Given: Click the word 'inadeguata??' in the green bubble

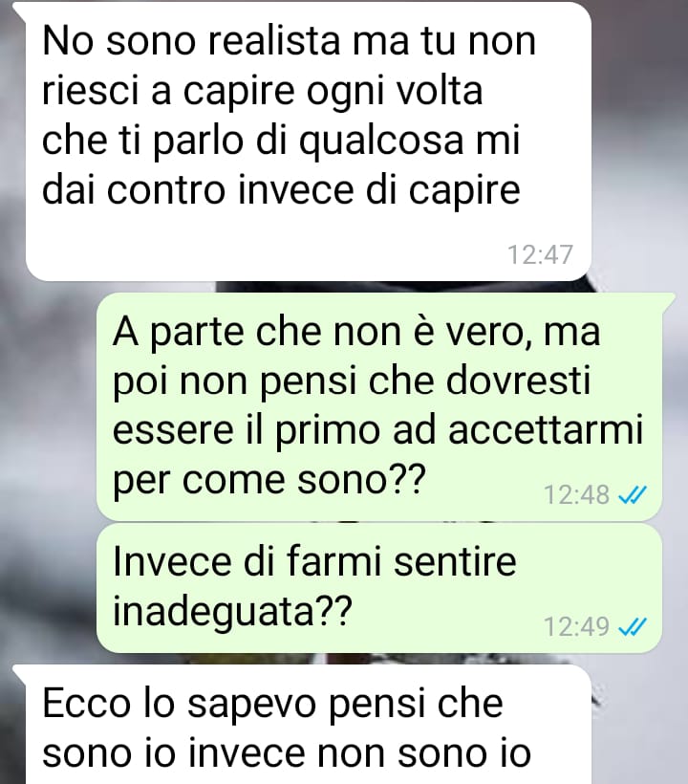Looking at the screenshot, I should coord(233,612).
